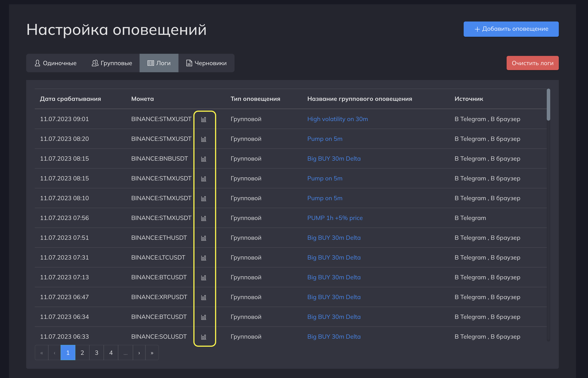Go to previous page arrow
This screenshot has width=588, height=378.
pos(54,353)
